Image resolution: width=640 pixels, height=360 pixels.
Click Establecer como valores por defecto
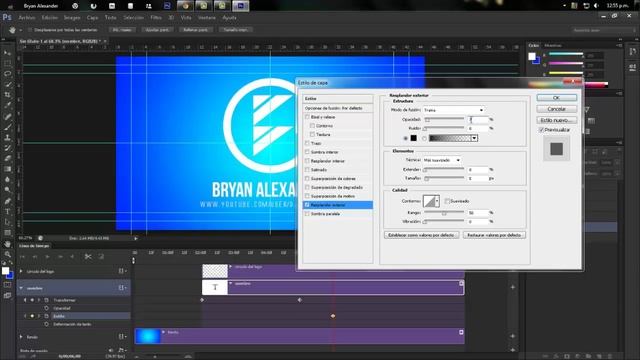[x=421, y=235]
